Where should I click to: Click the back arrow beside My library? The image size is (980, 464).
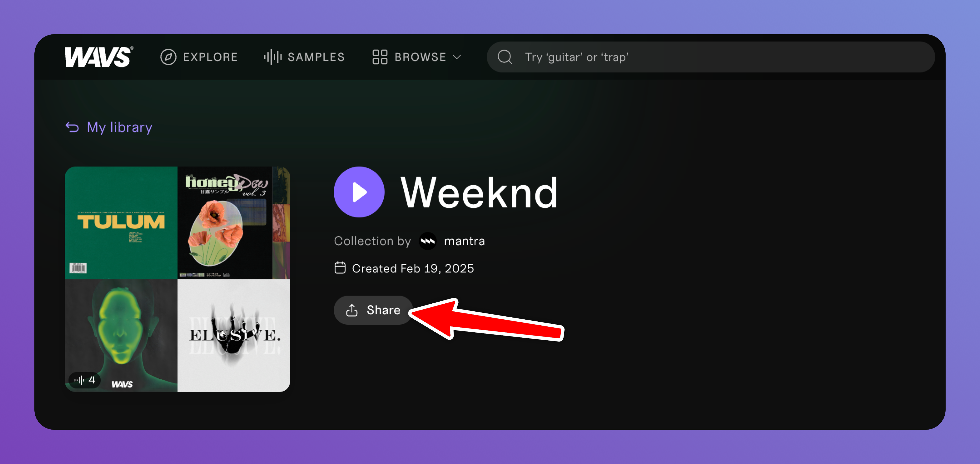click(72, 127)
